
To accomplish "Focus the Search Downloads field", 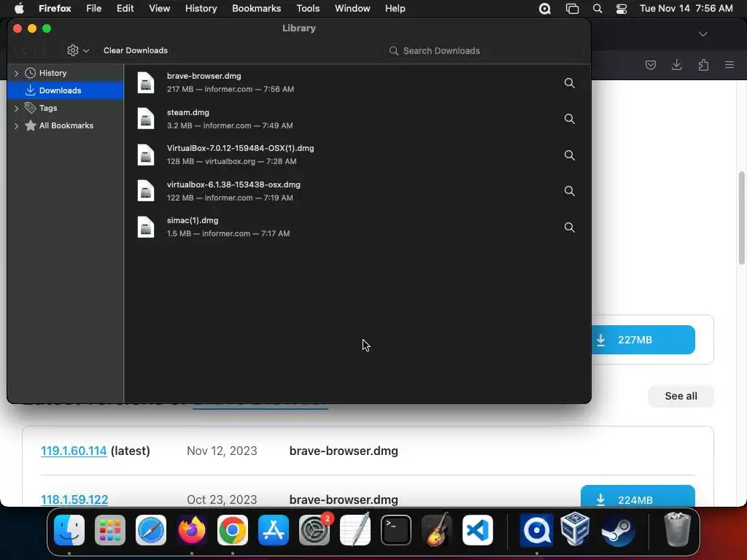I will [484, 50].
